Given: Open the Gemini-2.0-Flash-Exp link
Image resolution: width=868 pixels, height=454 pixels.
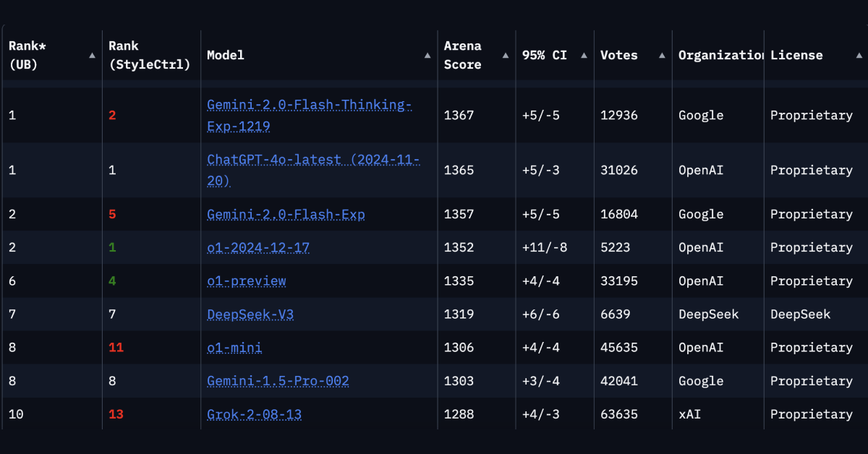Looking at the screenshot, I should point(286,215).
